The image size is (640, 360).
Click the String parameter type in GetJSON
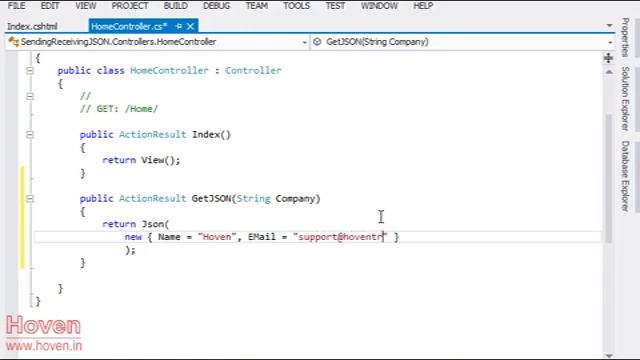(253, 199)
